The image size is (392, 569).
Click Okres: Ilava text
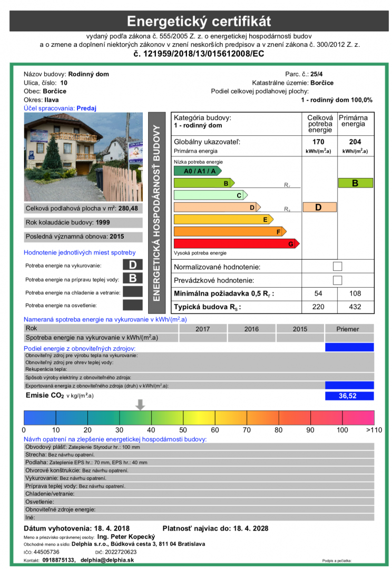[41, 100]
